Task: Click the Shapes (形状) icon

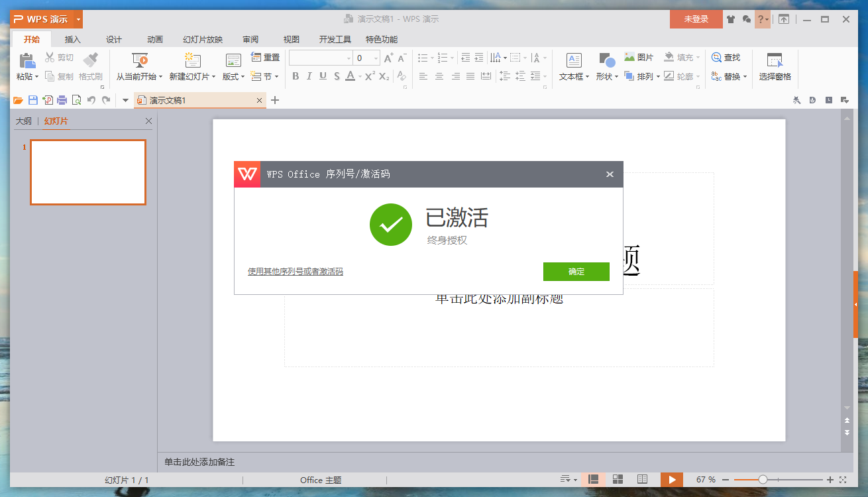Action: pyautogui.click(x=607, y=60)
